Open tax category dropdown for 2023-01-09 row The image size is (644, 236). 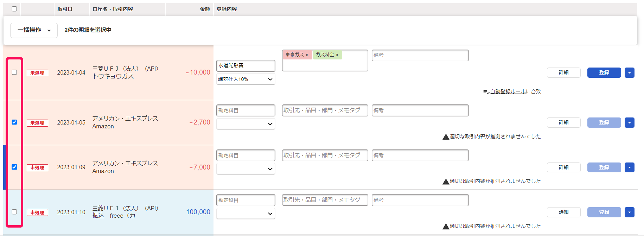tap(246, 169)
